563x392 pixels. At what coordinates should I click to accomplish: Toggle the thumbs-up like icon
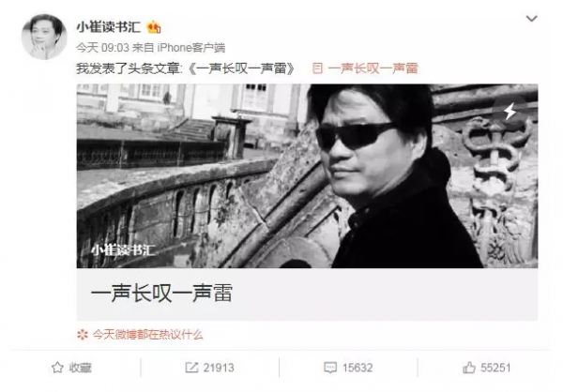click(x=468, y=368)
